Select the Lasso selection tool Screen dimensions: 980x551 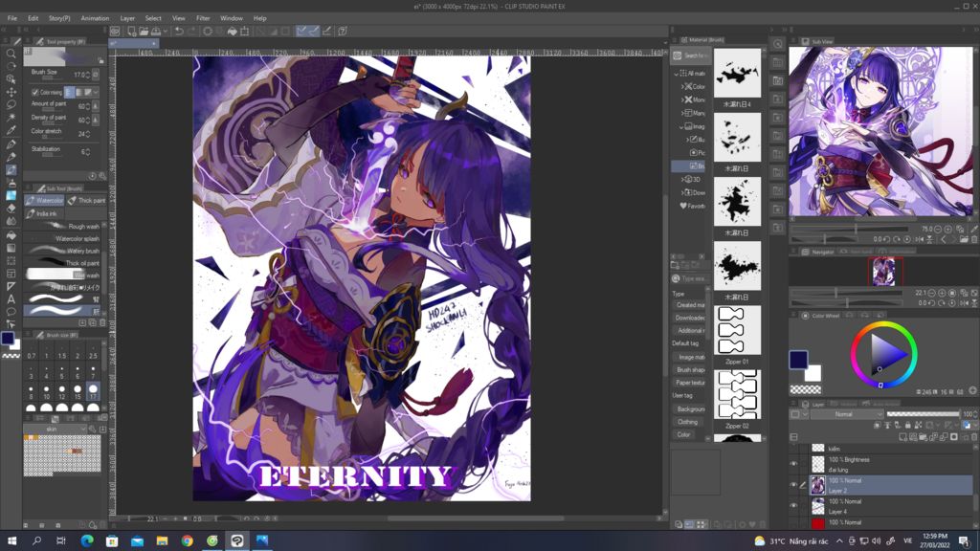pyautogui.click(x=11, y=104)
